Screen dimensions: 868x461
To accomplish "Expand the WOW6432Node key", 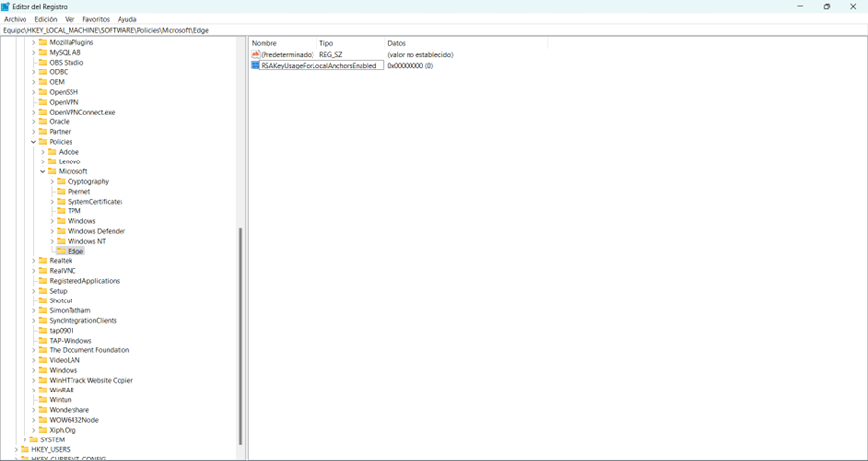I will coord(33,420).
